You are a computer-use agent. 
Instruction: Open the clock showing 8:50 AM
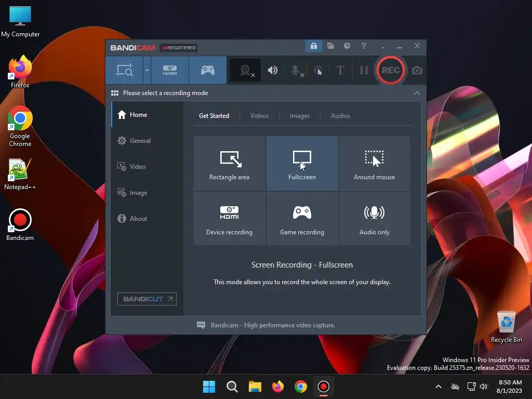[510, 387]
